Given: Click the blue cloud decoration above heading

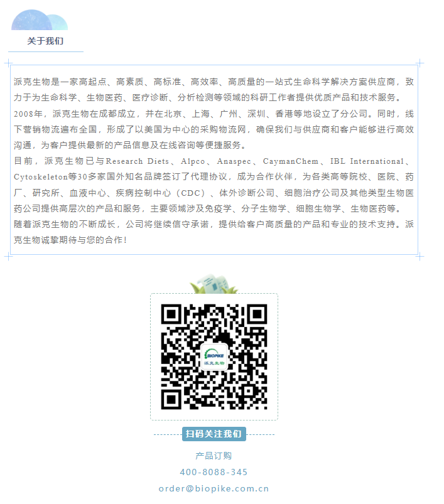Looking at the screenshot, I should point(40,20).
